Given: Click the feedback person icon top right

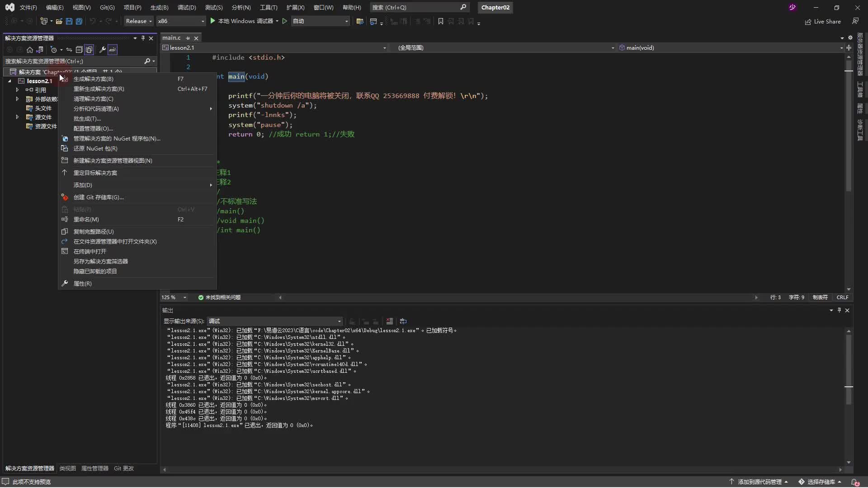Looking at the screenshot, I should click(855, 21).
